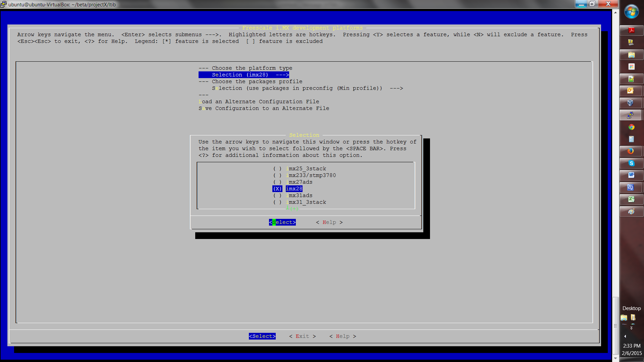
Task: Open VirtualBox from the taskbar
Action: 631,103
